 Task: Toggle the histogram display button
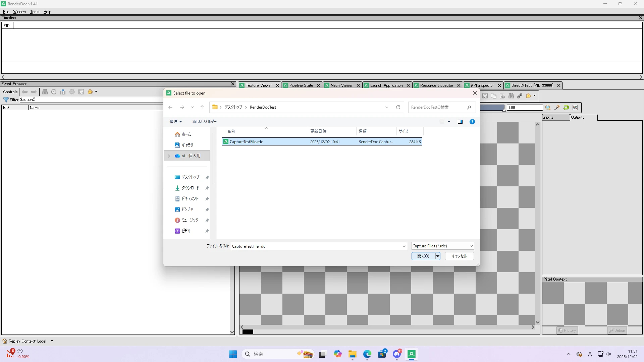pos(575,108)
